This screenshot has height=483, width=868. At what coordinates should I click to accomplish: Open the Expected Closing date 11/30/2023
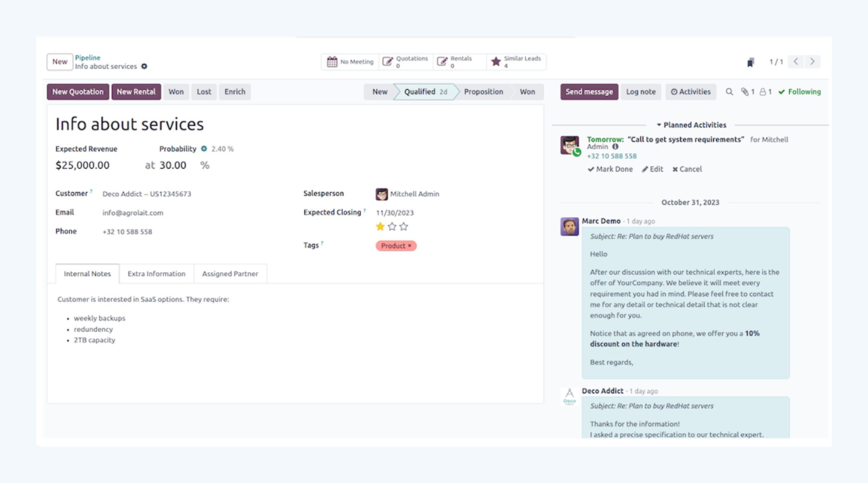pos(395,213)
